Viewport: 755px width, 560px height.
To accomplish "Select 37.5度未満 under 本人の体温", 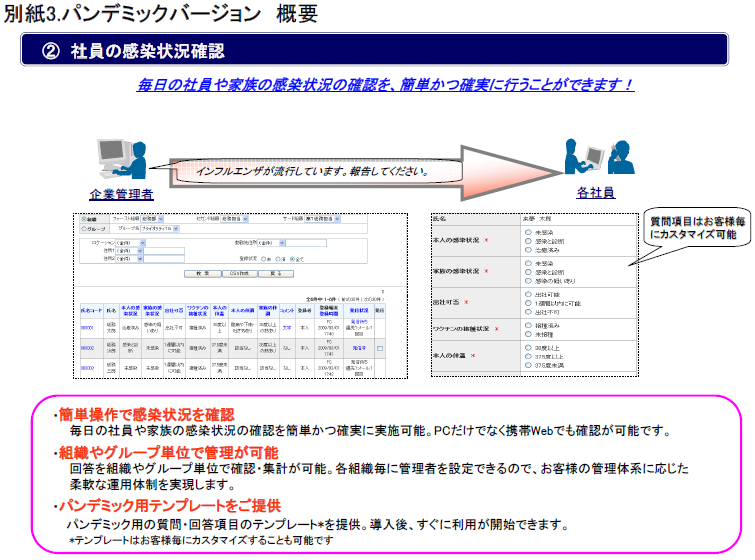I will (x=528, y=365).
